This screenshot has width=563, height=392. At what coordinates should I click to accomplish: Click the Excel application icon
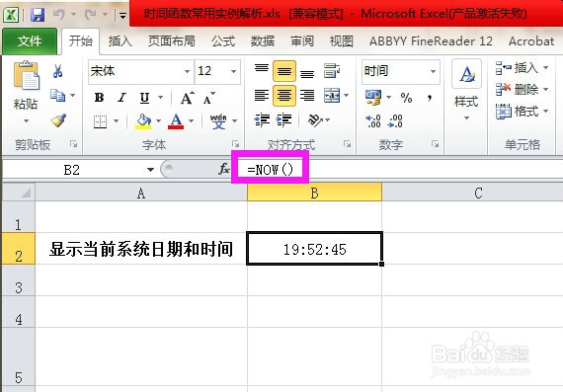[11, 15]
